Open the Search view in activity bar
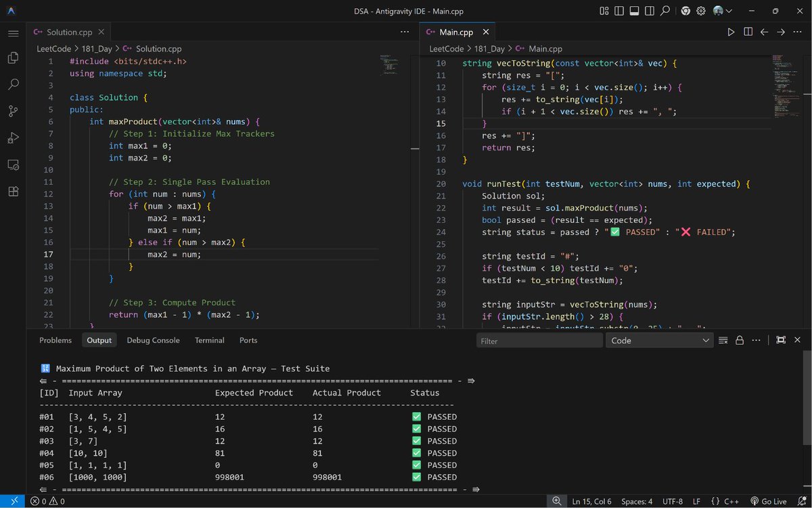This screenshot has width=812, height=508. pyautogui.click(x=13, y=85)
